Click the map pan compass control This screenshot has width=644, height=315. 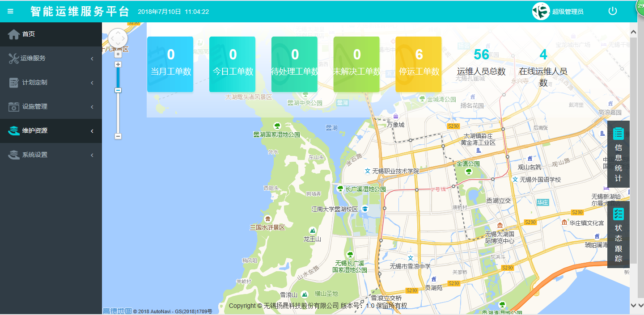(x=118, y=38)
